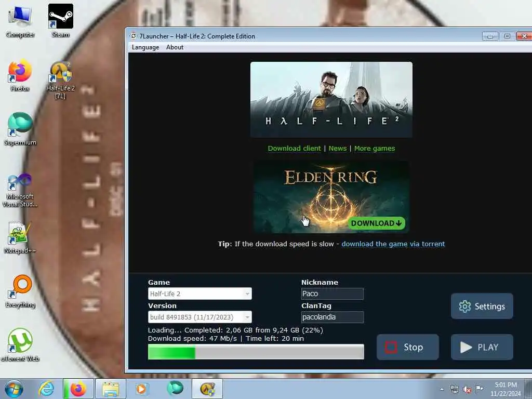
Task: Click the Elden Ring advertisement banner
Action: point(331,197)
